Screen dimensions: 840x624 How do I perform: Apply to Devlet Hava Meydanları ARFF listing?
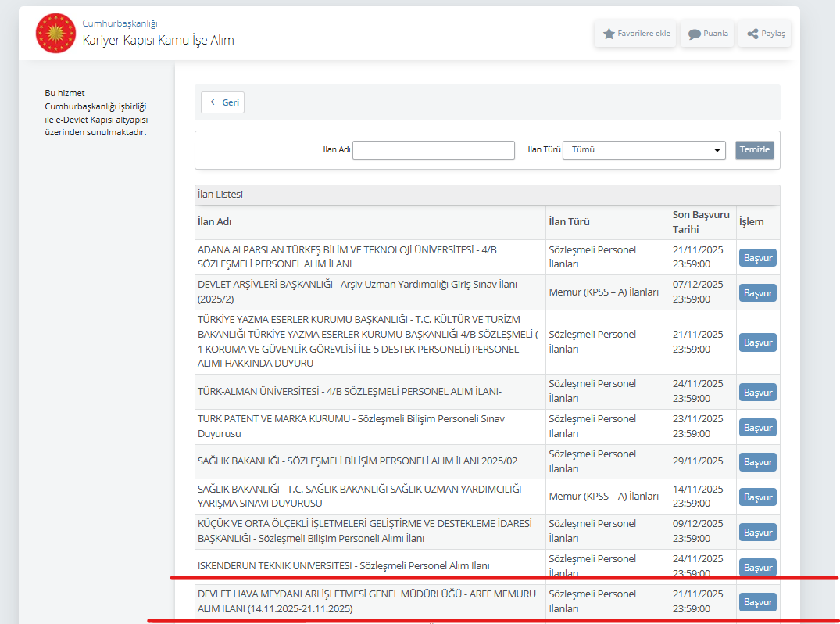pos(757,602)
